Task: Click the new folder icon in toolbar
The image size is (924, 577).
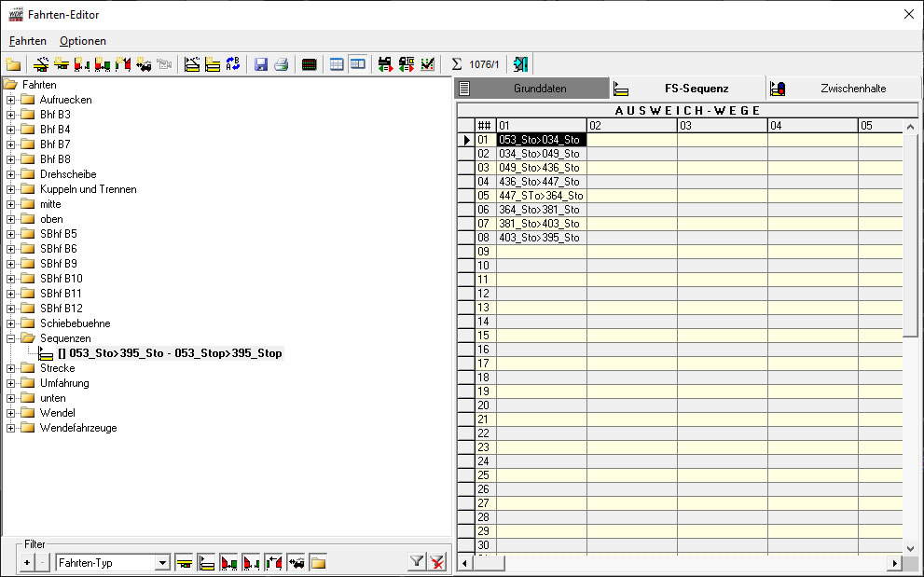Action: pos(13,64)
